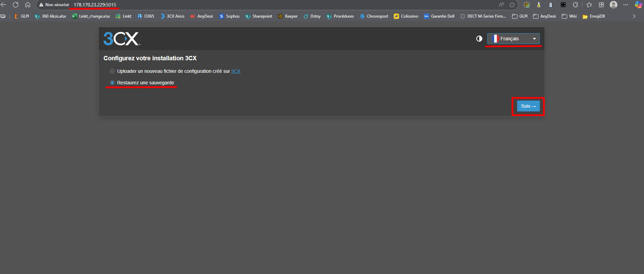
Task: Expand the Wiki bookmarks folder
Action: pyautogui.click(x=569, y=16)
